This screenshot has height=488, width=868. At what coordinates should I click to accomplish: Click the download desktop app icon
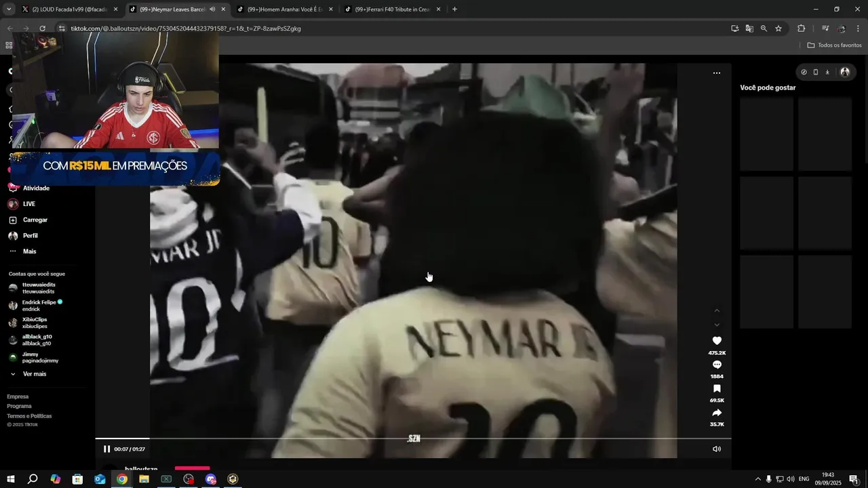tap(827, 72)
